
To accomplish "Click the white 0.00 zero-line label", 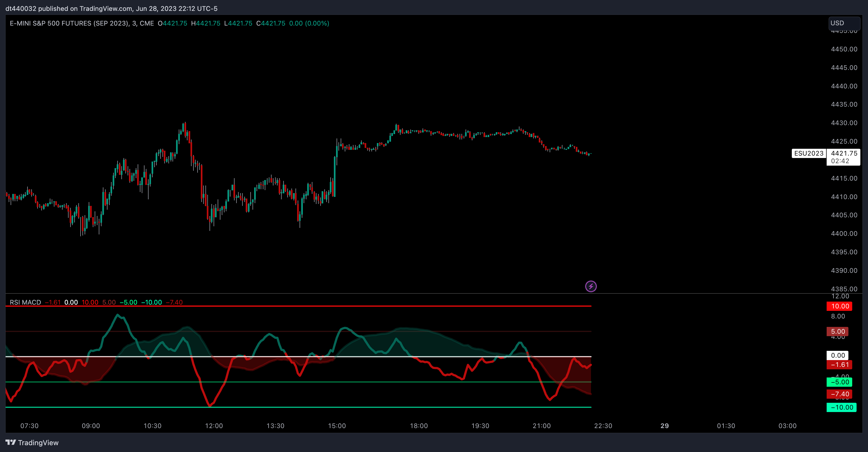I will coord(837,355).
